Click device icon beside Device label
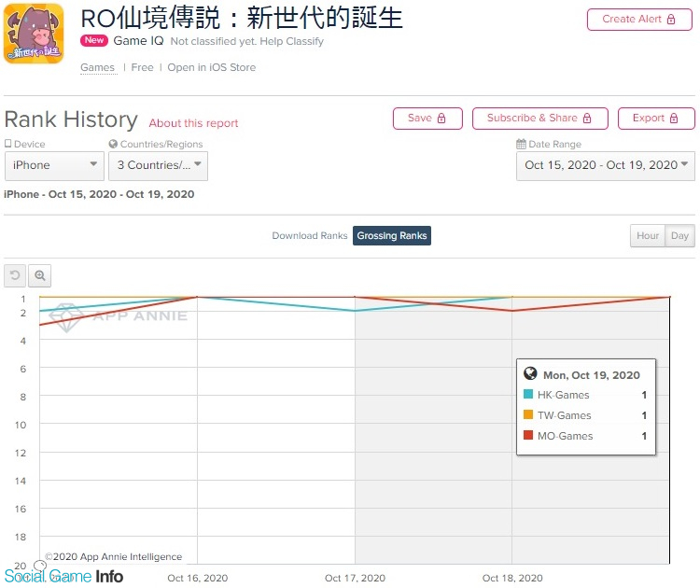This screenshot has height=588, width=700. click(x=8, y=144)
